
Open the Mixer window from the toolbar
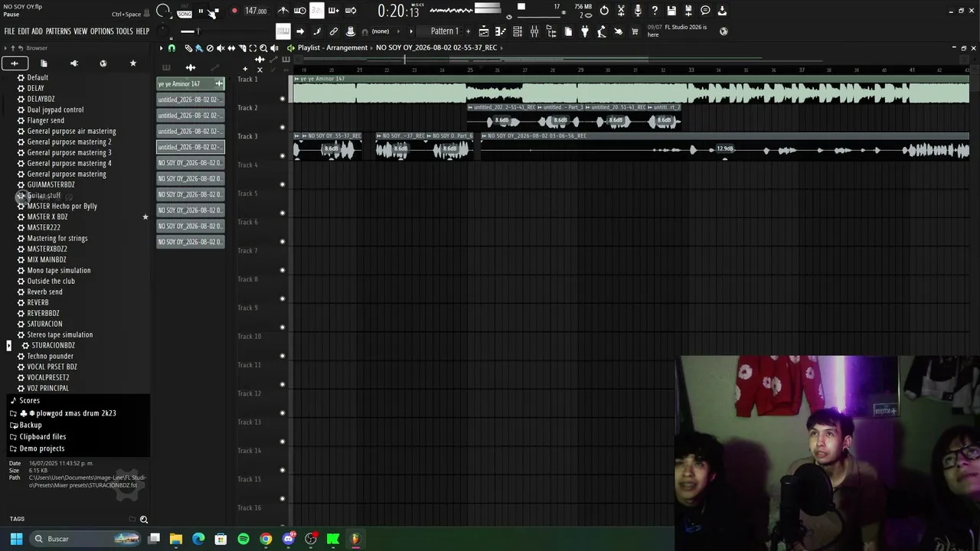[534, 31]
